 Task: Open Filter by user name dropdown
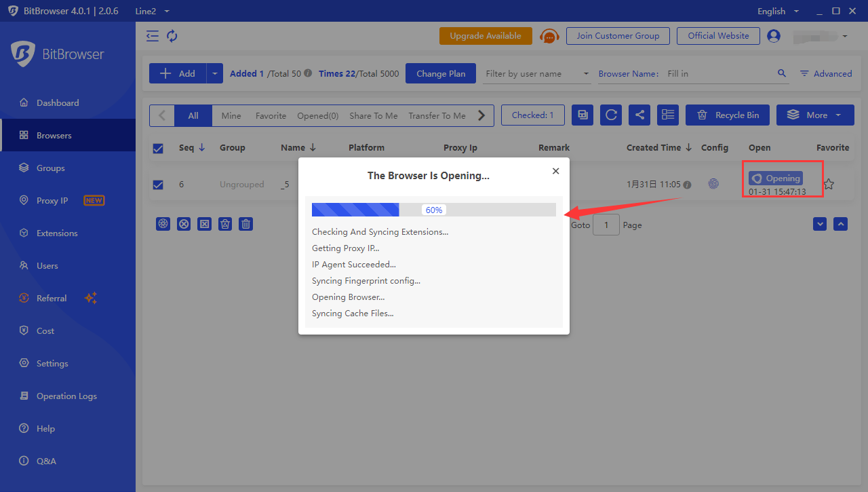pos(538,73)
